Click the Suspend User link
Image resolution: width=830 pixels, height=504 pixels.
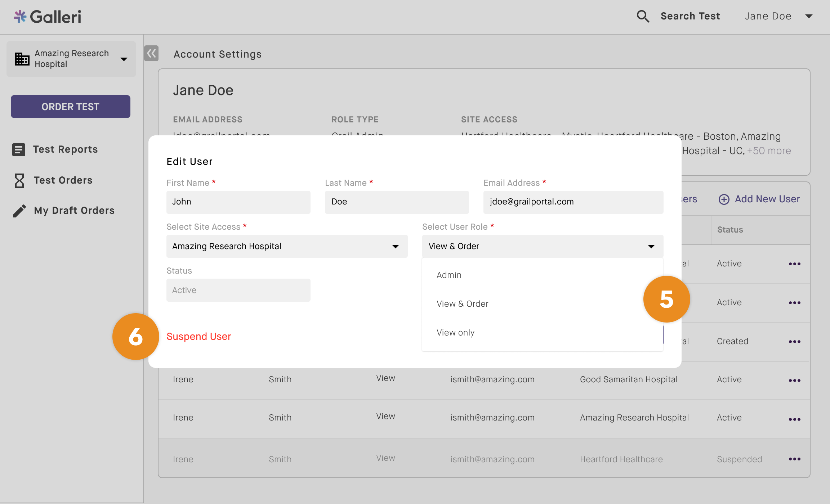[x=198, y=337]
